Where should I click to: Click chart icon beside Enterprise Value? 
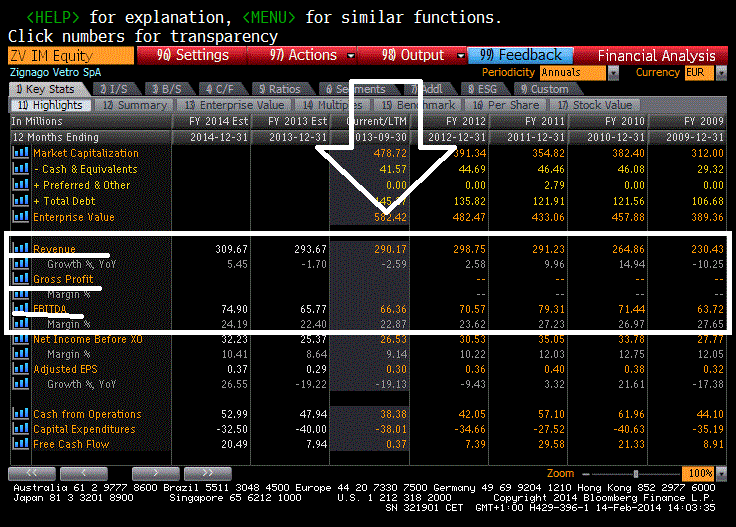point(21,216)
